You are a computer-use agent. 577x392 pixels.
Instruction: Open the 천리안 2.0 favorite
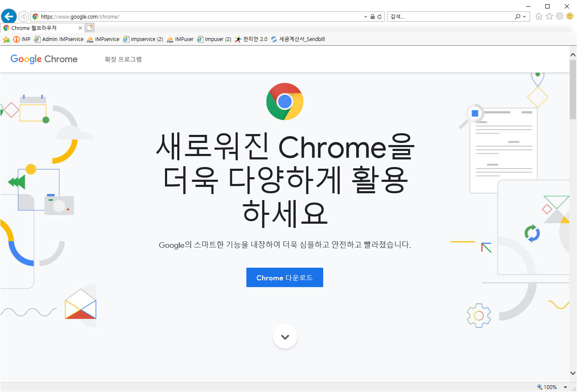click(x=251, y=39)
